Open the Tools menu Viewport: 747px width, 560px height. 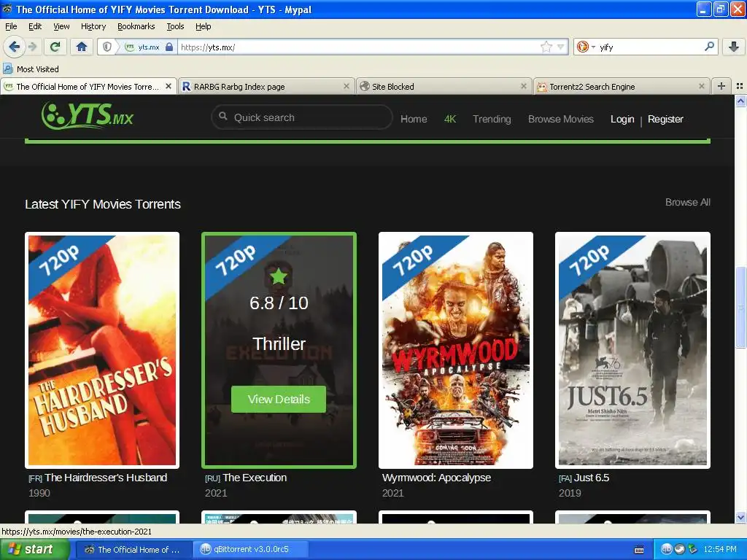175,26
